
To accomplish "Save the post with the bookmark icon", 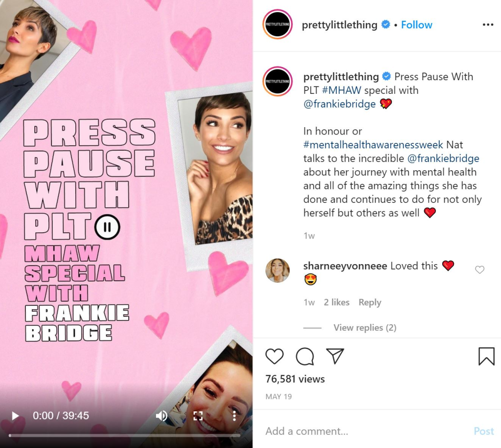I will pyautogui.click(x=486, y=356).
